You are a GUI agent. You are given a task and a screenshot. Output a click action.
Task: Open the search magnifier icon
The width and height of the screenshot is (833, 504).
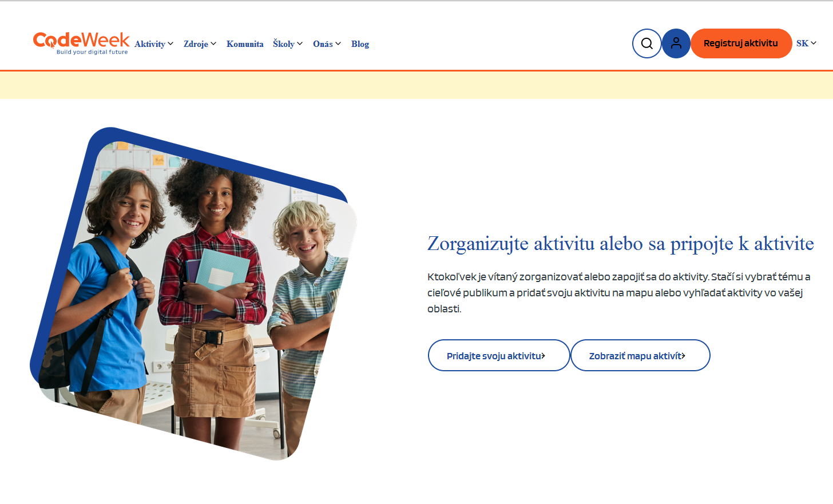(647, 43)
